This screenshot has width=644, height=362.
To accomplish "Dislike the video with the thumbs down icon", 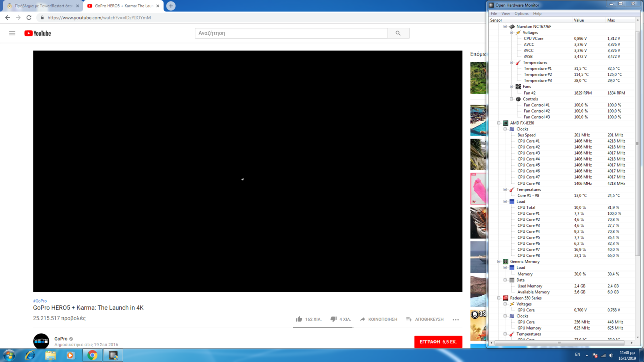I will 333,319.
